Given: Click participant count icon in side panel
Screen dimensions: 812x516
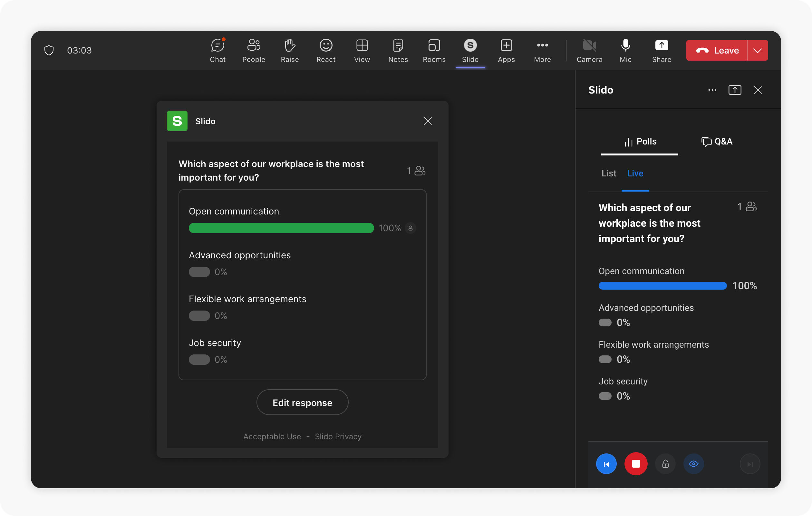Looking at the screenshot, I should coord(751,206).
